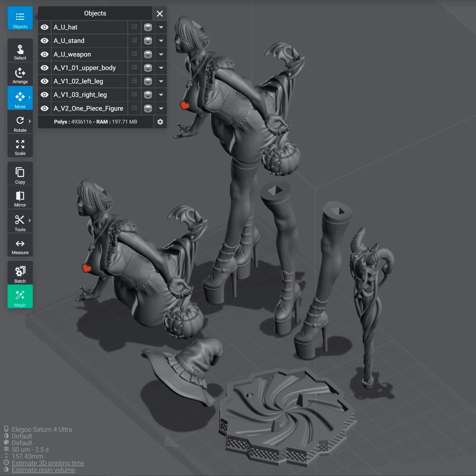The height and width of the screenshot is (476, 476).
Task: Open dropdown for A_V1_02_left_leg
Action: coord(161,81)
